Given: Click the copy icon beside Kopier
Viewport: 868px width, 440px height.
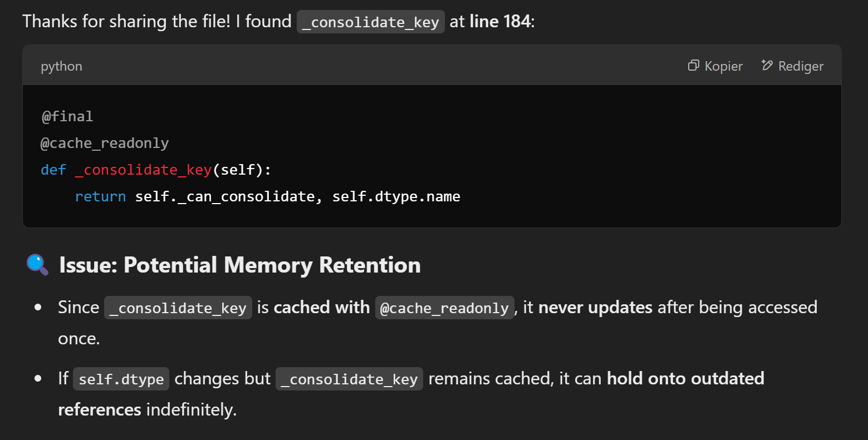Looking at the screenshot, I should [x=693, y=66].
